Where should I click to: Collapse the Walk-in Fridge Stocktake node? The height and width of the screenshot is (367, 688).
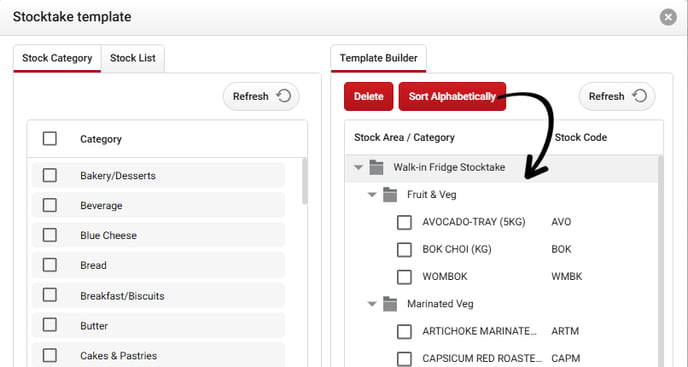358,167
